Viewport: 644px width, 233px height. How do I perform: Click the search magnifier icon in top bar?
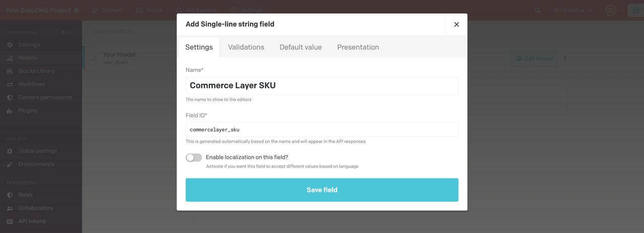(538, 10)
